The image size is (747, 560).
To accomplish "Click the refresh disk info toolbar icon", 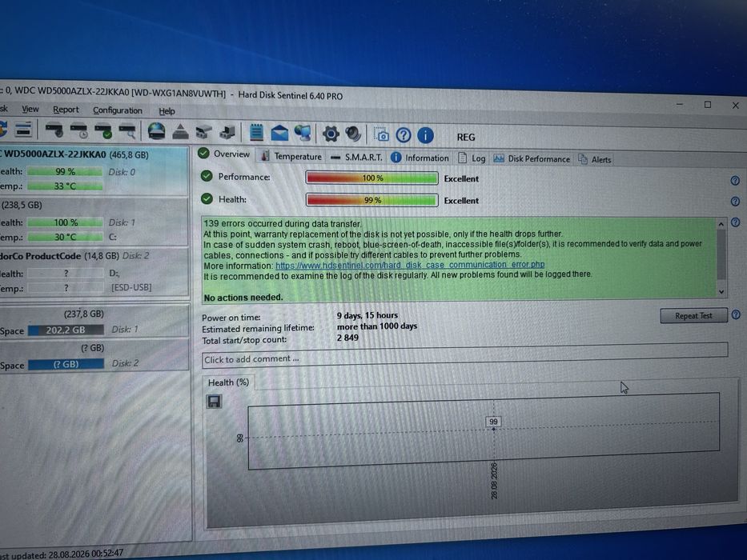I will pos(2,129).
